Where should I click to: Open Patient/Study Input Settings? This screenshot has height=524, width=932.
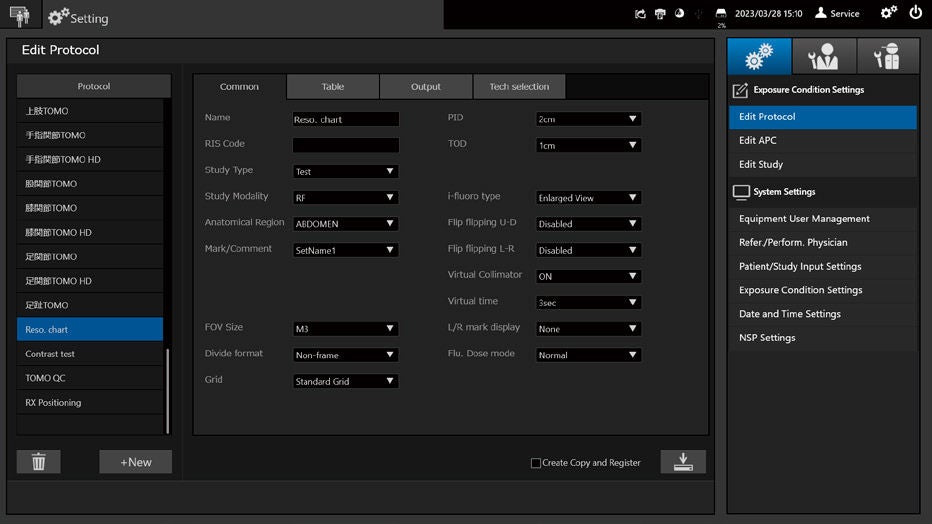pos(823,266)
